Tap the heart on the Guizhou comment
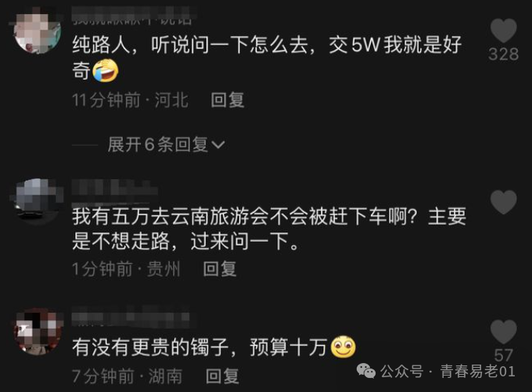Image resolution: width=532 pixels, height=392 pixels. [504, 202]
